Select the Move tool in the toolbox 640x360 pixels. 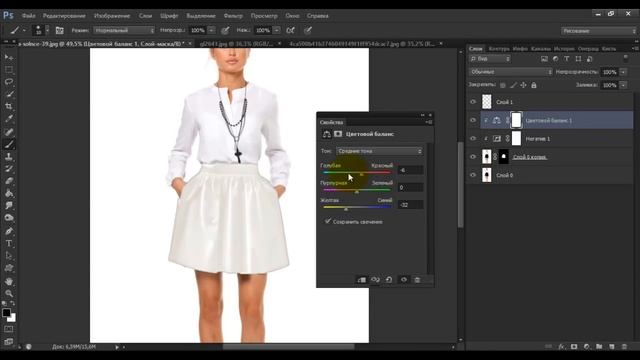pos(9,57)
